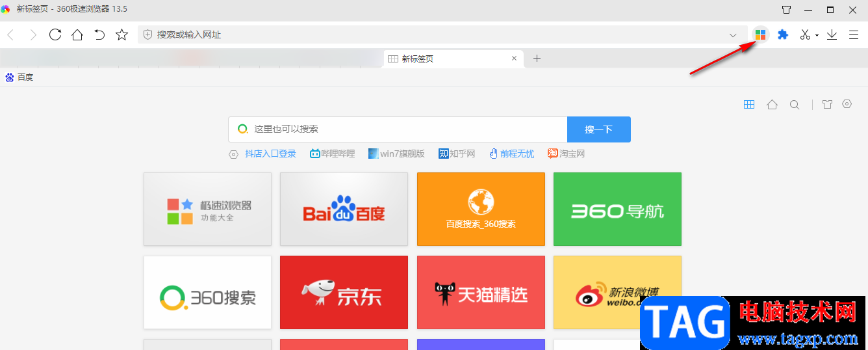Click the shield security icon in address bar

pos(147,34)
